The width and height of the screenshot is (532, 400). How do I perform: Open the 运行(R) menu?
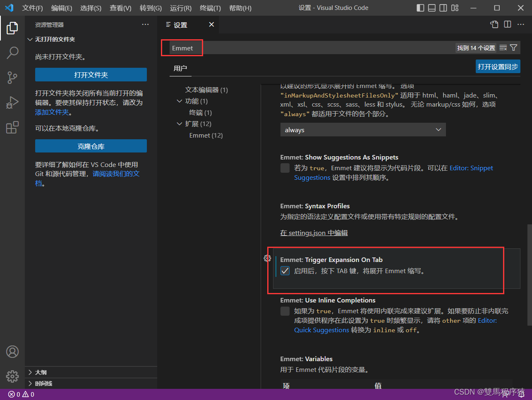tap(181, 8)
